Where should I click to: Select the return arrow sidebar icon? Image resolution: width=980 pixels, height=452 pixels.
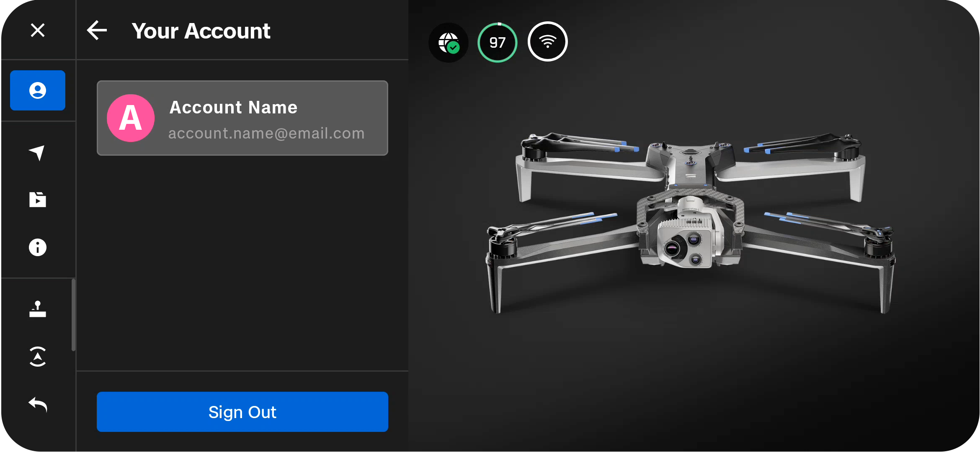point(38,405)
